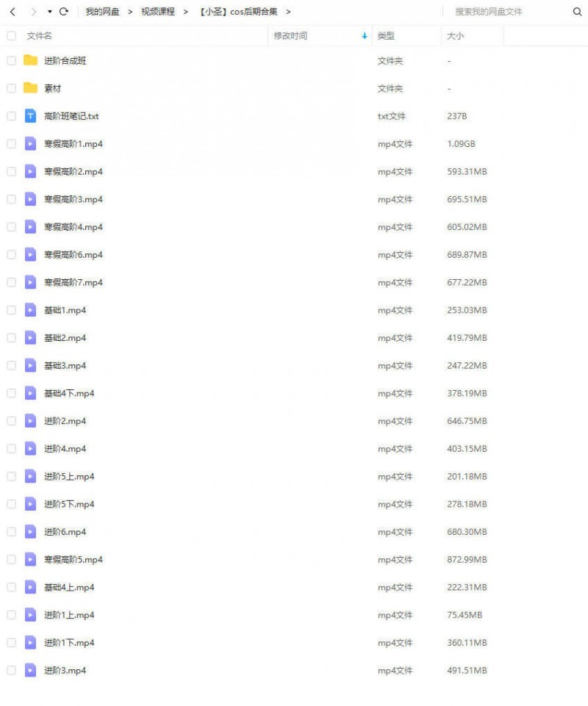Screen dimensions: 588x706
Task: Click the refresh icon
Action: (x=64, y=12)
